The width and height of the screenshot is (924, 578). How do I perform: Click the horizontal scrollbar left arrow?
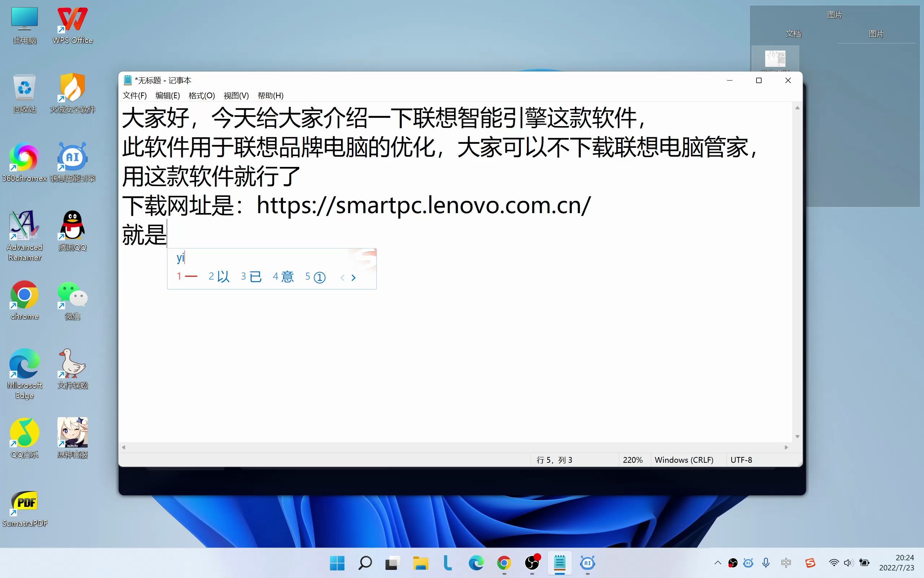(x=123, y=447)
